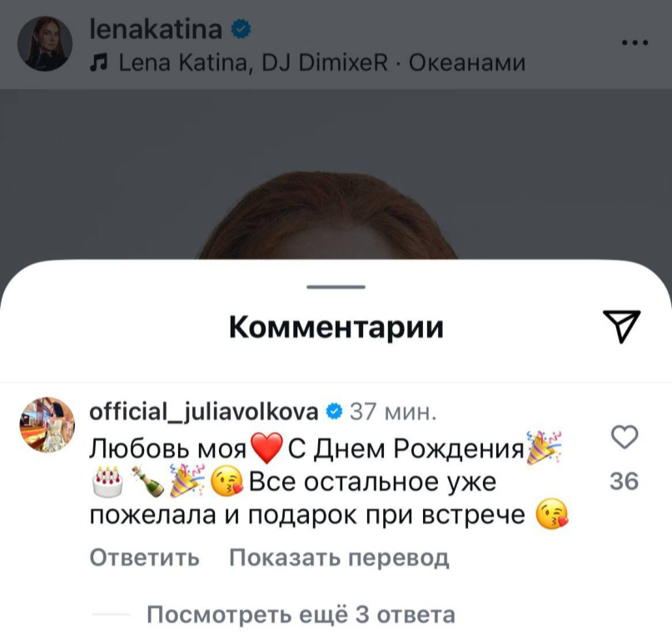Tap the music note icon
Viewport: 672px width, 644px height.
click(x=98, y=63)
